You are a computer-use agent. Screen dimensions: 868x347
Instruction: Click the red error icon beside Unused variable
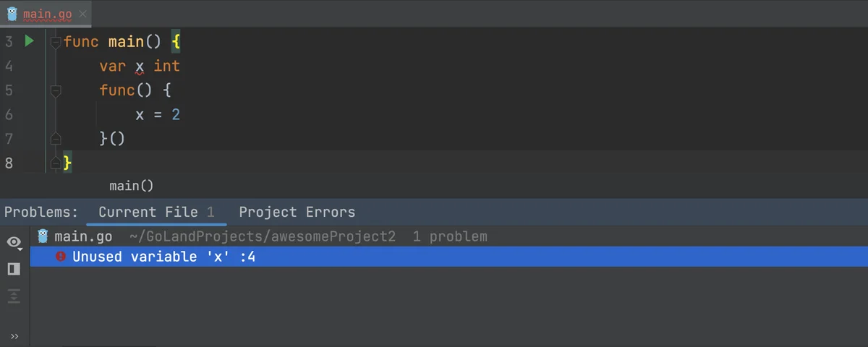(x=61, y=256)
